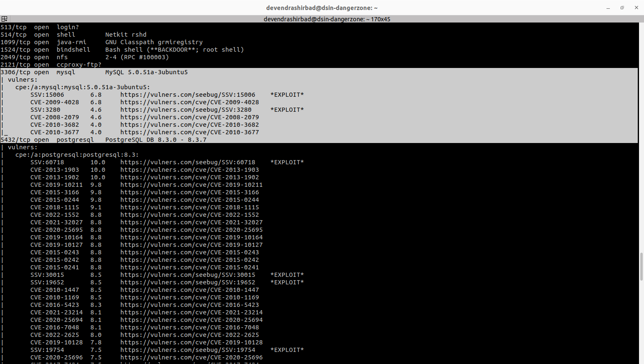Open the CVE-2015-3166 vulners URL
Screen dimensions: 644x364
click(190, 192)
